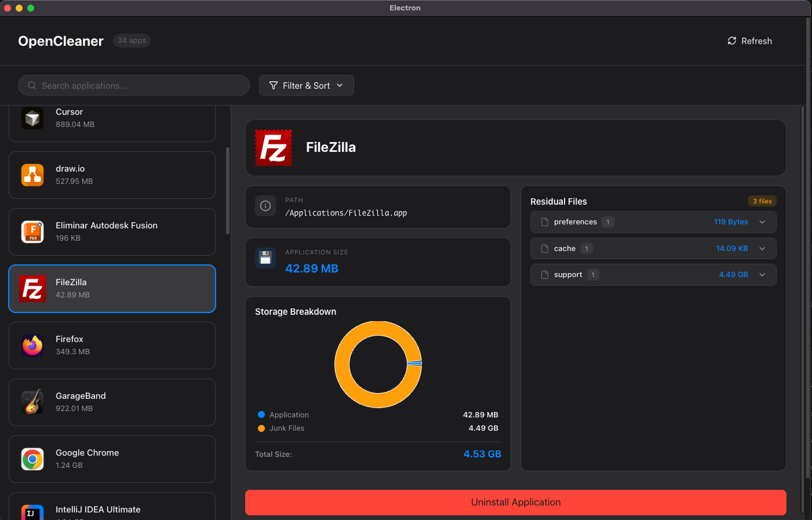Image resolution: width=812 pixels, height=520 pixels.
Task: Click Uninstall Application button
Action: (x=516, y=502)
